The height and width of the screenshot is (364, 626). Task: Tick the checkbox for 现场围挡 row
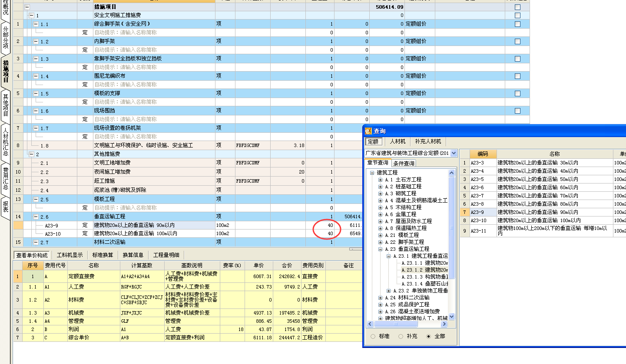click(517, 111)
